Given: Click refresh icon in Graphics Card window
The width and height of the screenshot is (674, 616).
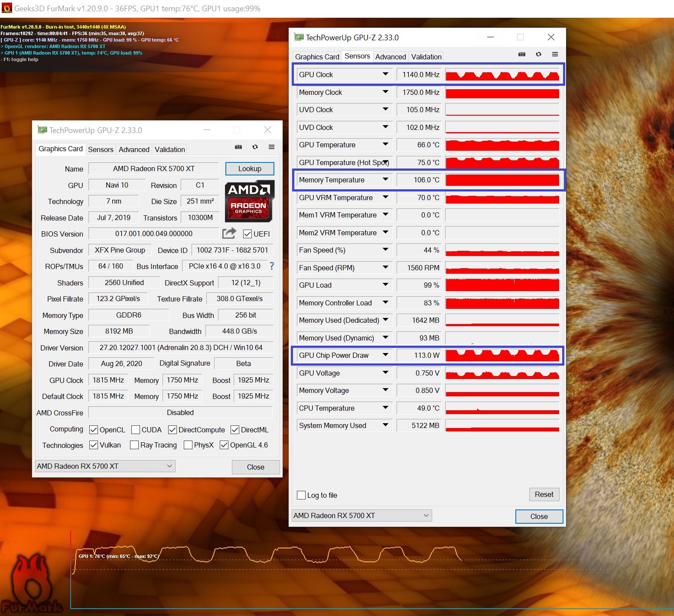Looking at the screenshot, I should pyautogui.click(x=255, y=147).
